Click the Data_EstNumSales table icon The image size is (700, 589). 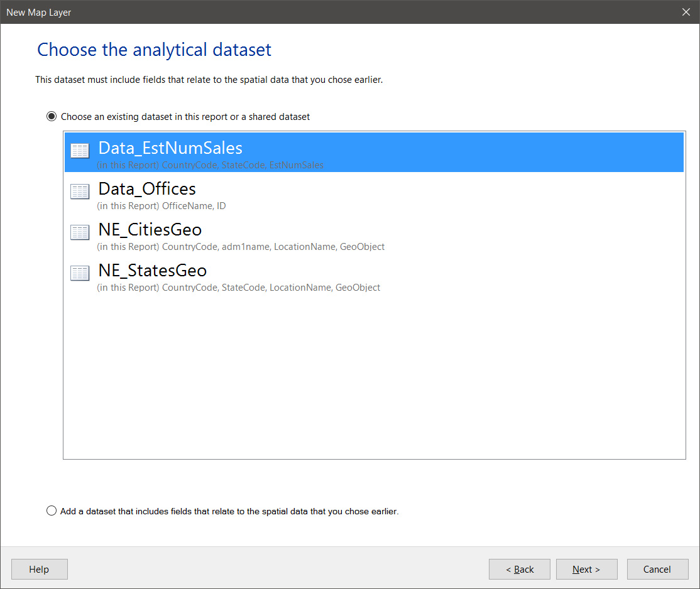click(x=80, y=151)
